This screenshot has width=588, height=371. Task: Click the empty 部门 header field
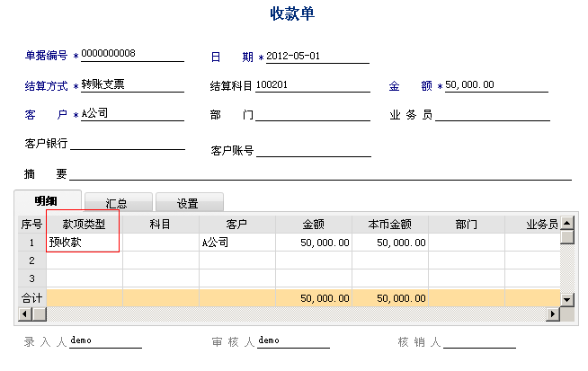click(x=313, y=114)
